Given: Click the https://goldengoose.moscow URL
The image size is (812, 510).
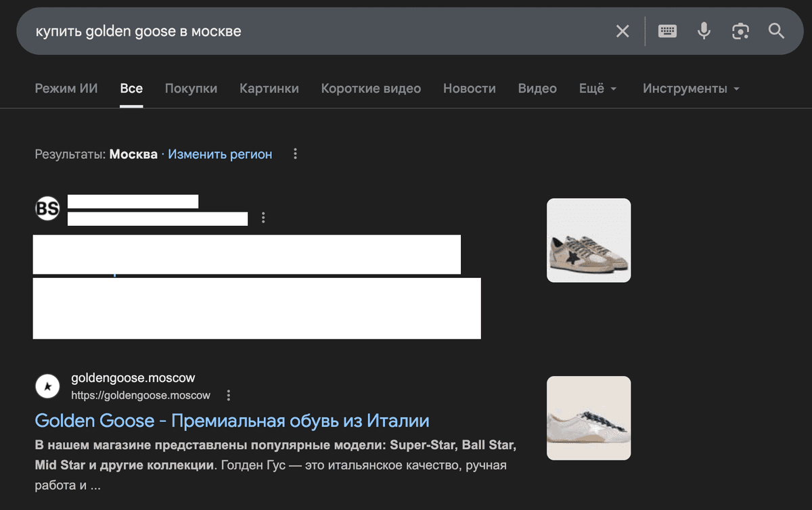Looking at the screenshot, I should coord(141,395).
